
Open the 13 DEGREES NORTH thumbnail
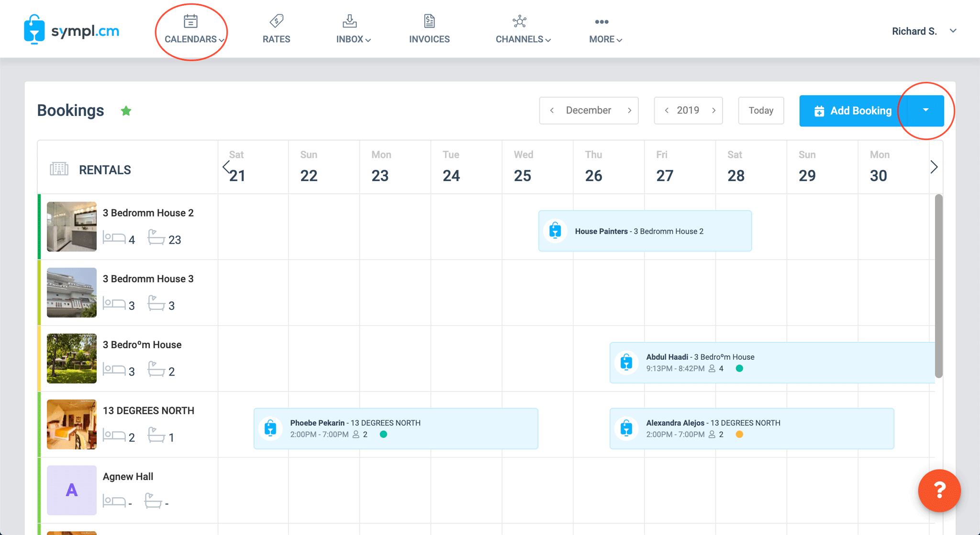72,424
